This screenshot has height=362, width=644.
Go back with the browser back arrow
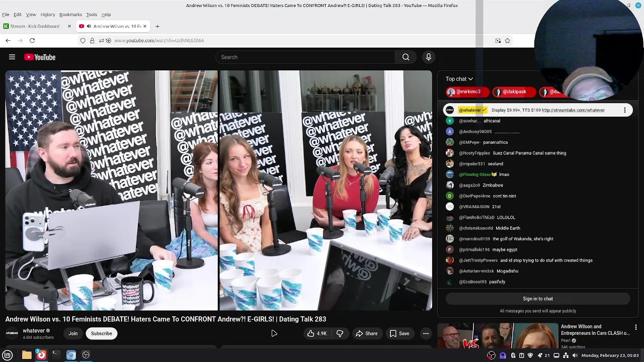8,40
